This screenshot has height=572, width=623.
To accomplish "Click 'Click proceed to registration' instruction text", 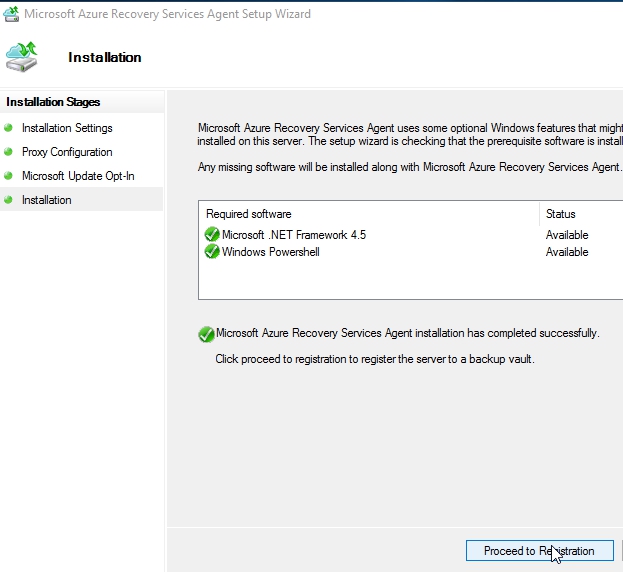I will tap(375, 359).
